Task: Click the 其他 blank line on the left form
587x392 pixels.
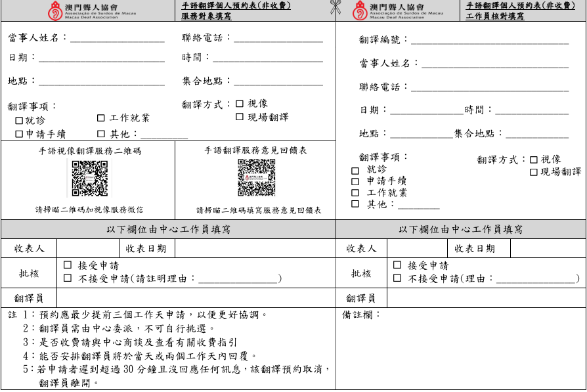Action: (x=164, y=136)
